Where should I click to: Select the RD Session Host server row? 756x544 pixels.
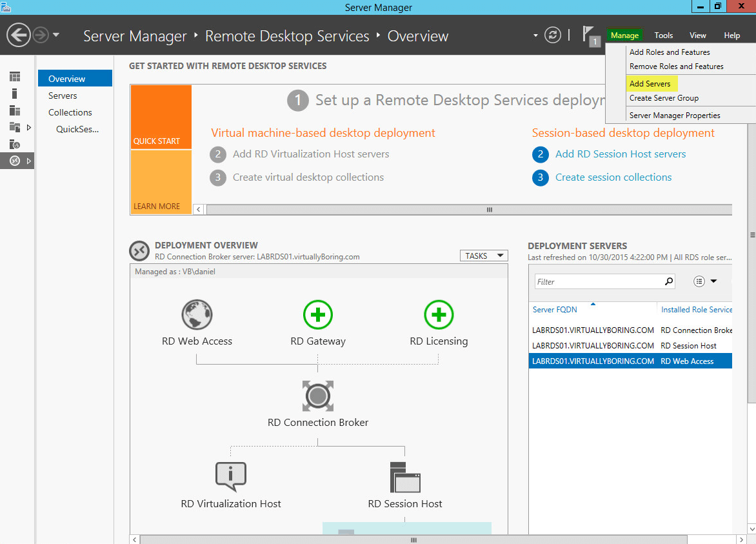point(631,346)
